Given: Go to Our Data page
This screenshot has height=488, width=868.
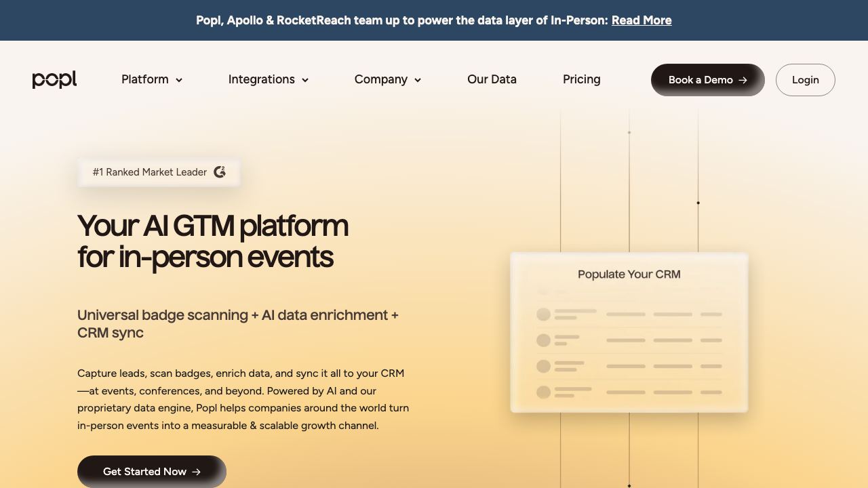Looking at the screenshot, I should tap(492, 79).
